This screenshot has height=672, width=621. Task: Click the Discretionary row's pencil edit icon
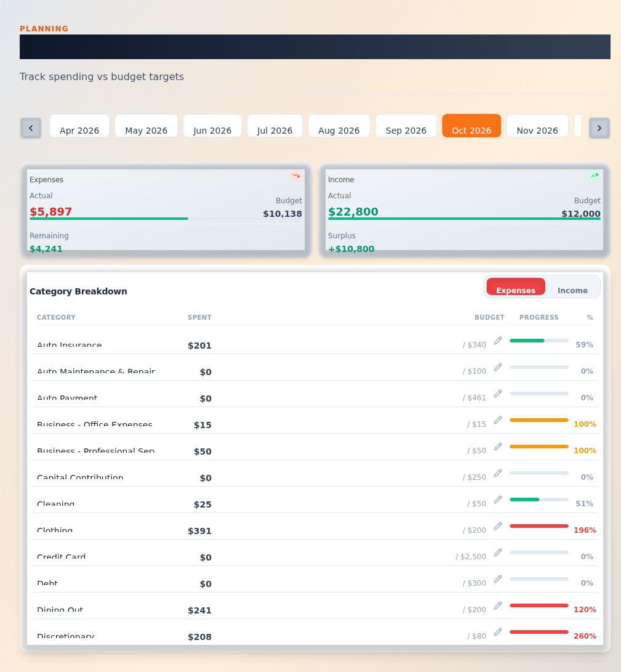click(498, 632)
